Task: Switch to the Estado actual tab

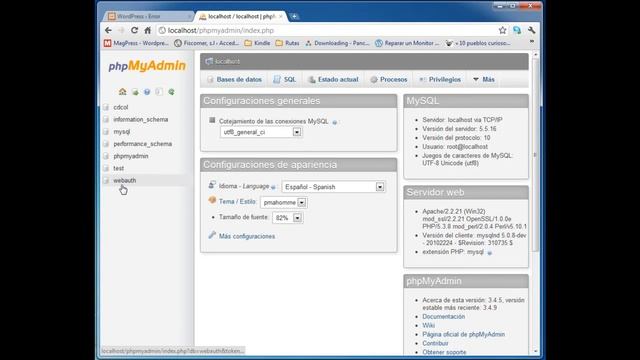Action: 333,80
